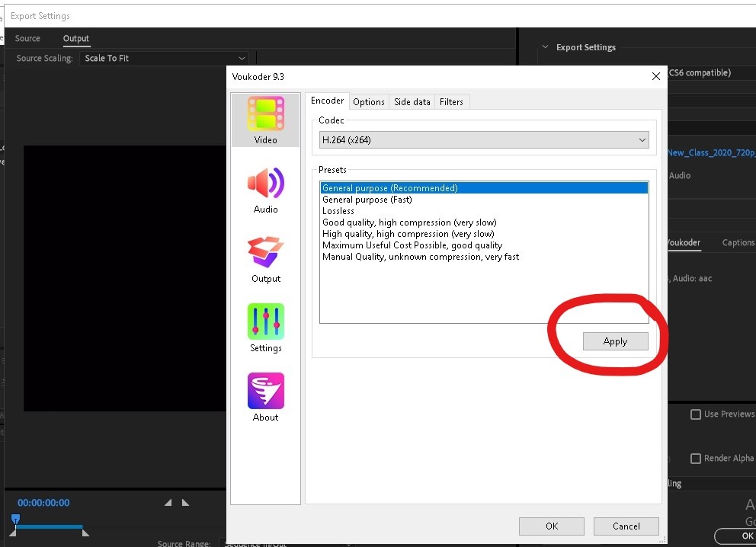Viewport: 756px width, 547px height.
Task: Click the About tornado icon
Action: [265, 392]
